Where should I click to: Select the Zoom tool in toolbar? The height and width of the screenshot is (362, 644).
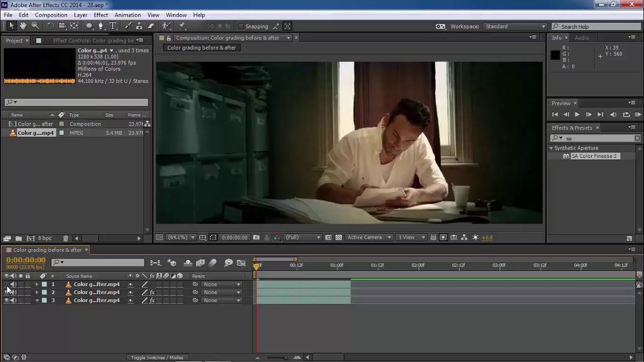coord(35,26)
